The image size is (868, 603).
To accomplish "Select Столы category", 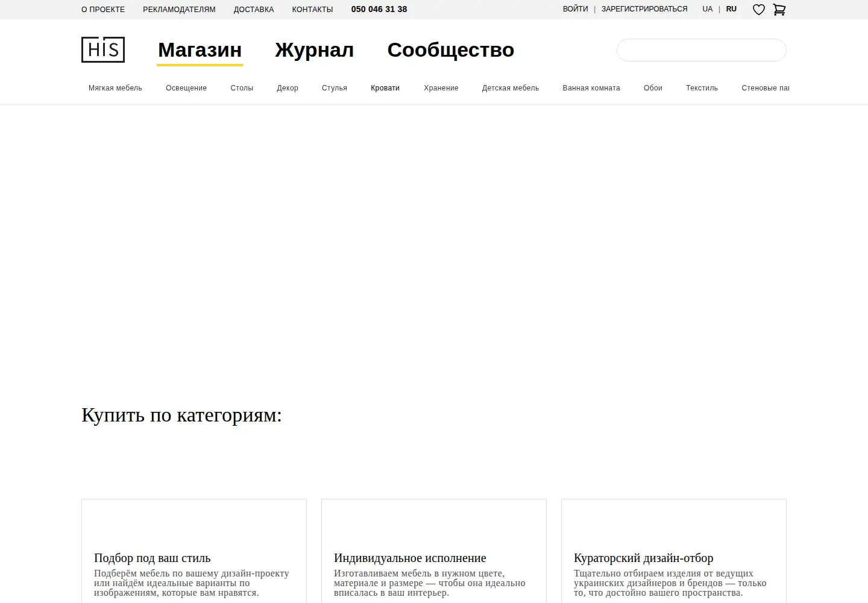I will [x=242, y=88].
